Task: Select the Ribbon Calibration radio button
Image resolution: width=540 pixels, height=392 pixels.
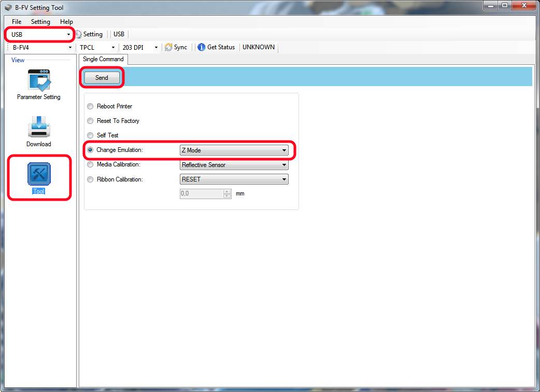Action: point(90,179)
